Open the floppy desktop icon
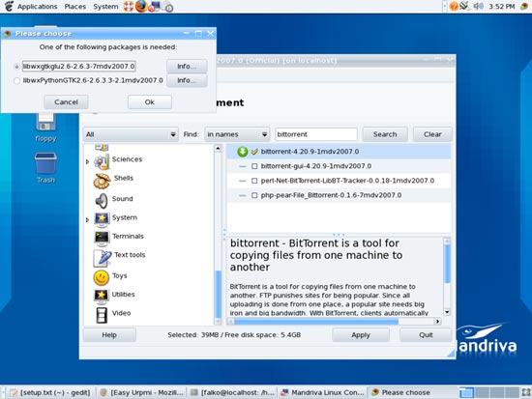Viewport: 532px width, 399px height. (45, 126)
